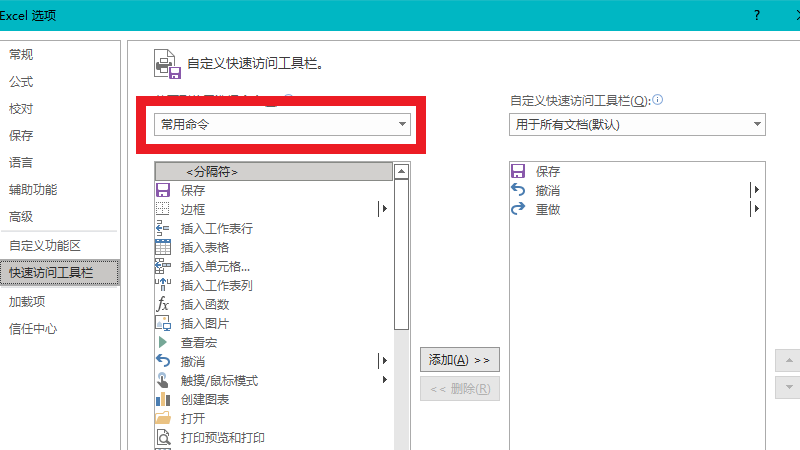Click the Undo icon in the left commands list
Image resolution: width=800 pixels, height=450 pixels.
point(163,361)
